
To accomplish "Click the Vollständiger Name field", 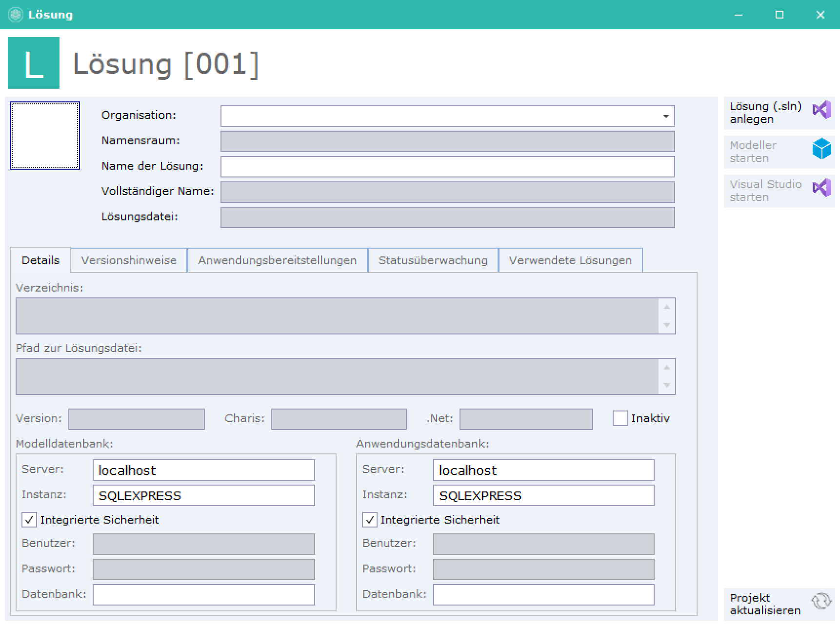I will pos(448,192).
